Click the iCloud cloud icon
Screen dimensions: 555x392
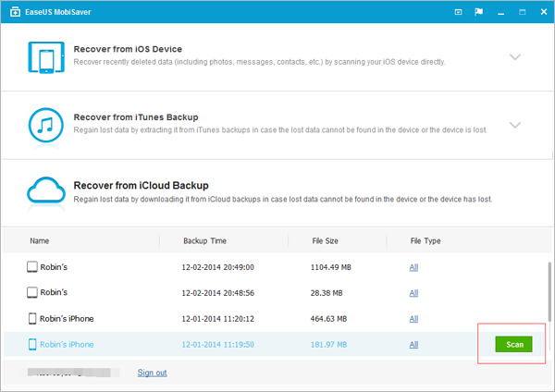point(43,191)
